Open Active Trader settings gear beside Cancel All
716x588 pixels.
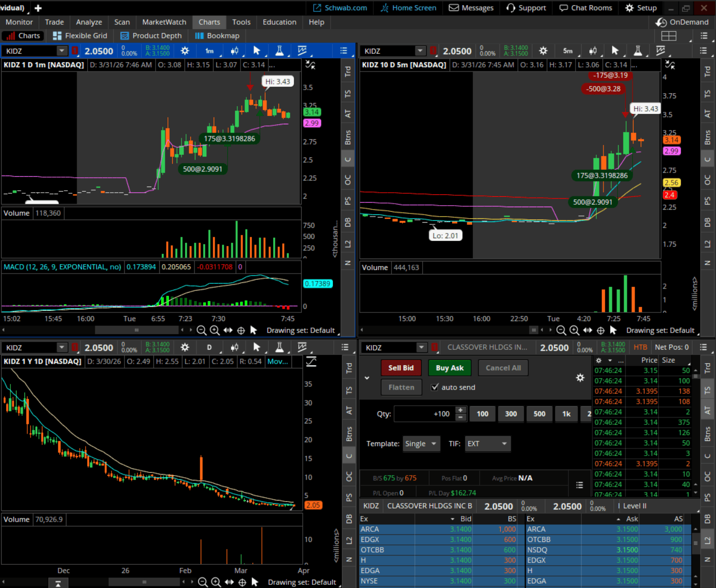tap(580, 378)
